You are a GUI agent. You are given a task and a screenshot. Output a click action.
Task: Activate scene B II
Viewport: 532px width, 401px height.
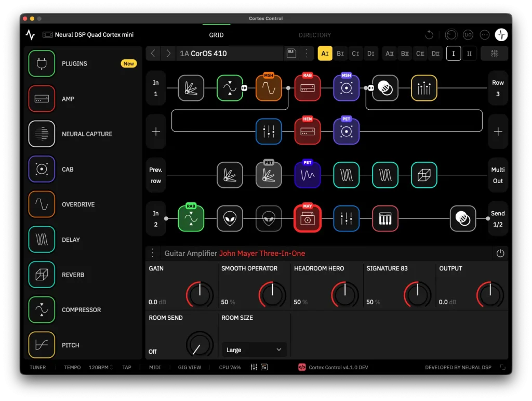[x=405, y=53]
